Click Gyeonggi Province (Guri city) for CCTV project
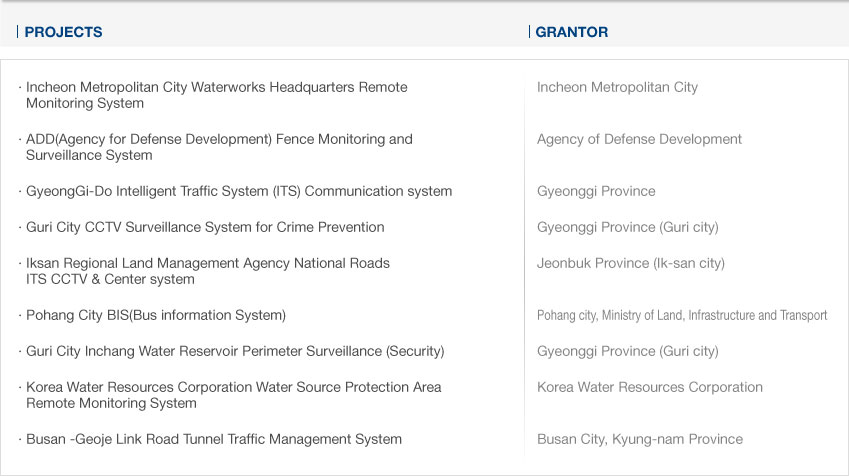 (x=628, y=227)
